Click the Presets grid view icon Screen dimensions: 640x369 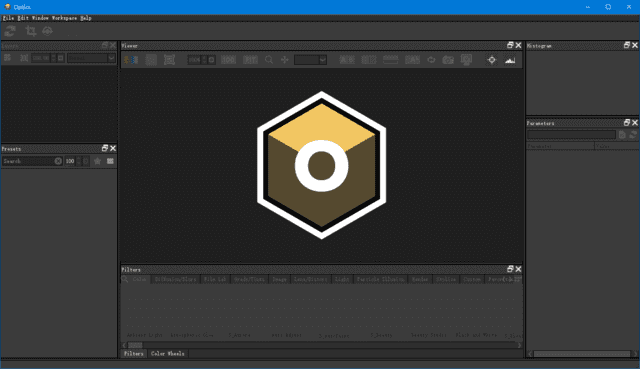(110, 161)
